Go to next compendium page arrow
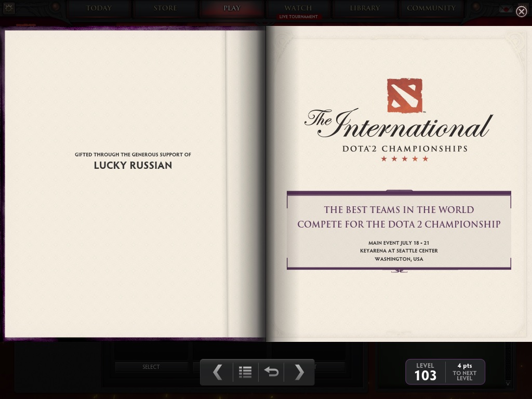The height and width of the screenshot is (399, 532). point(299,372)
